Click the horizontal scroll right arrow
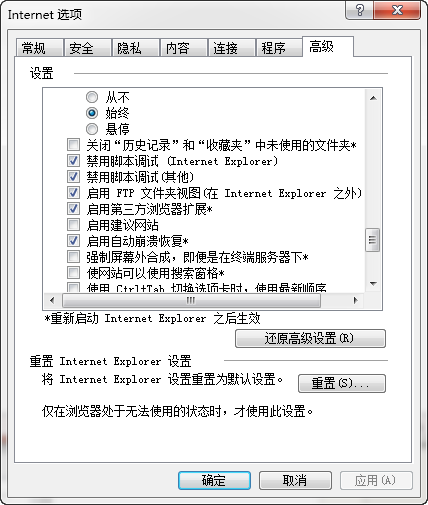428x505 pixels. point(356,300)
